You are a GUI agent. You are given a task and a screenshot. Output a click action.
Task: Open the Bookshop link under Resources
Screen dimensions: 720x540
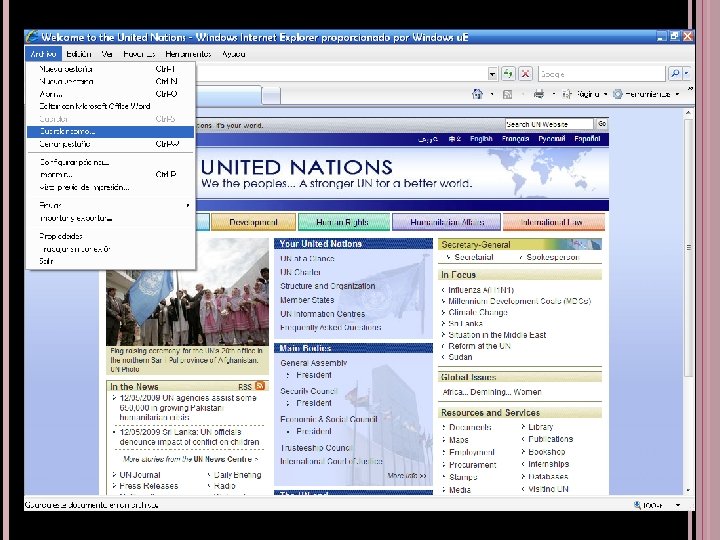pyautogui.click(x=546, y=452)
